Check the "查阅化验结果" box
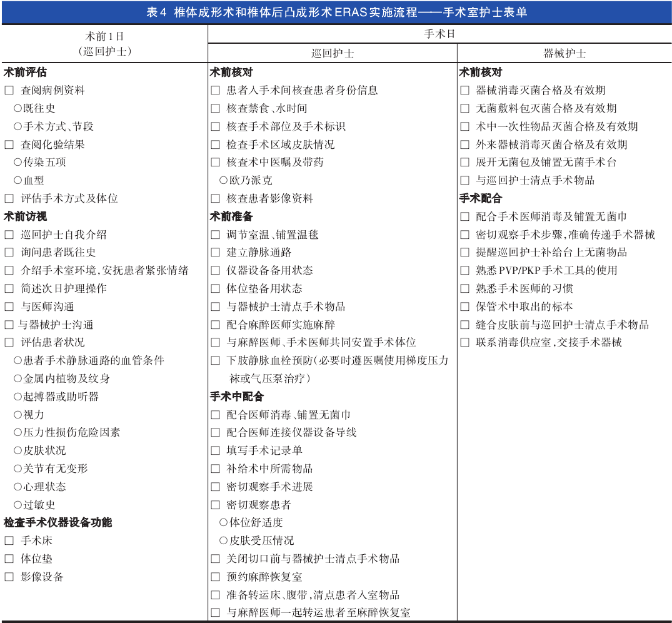672x623 pixels. [x=9, y=144]
